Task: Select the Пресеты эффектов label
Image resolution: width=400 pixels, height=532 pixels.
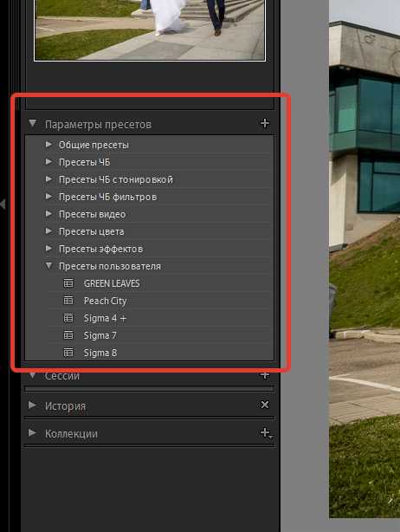Action: click(101, 249)
